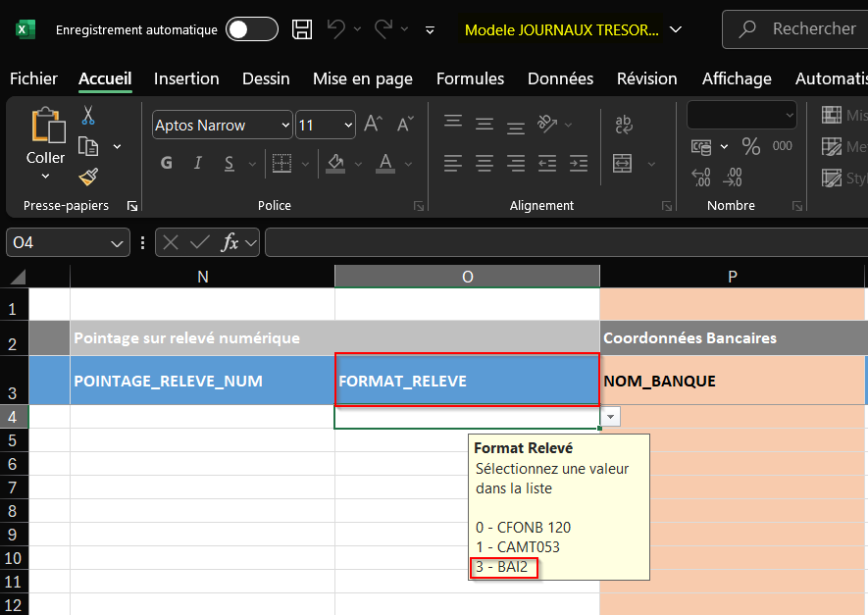Toggle wrap text button

(x=623, y=125)
